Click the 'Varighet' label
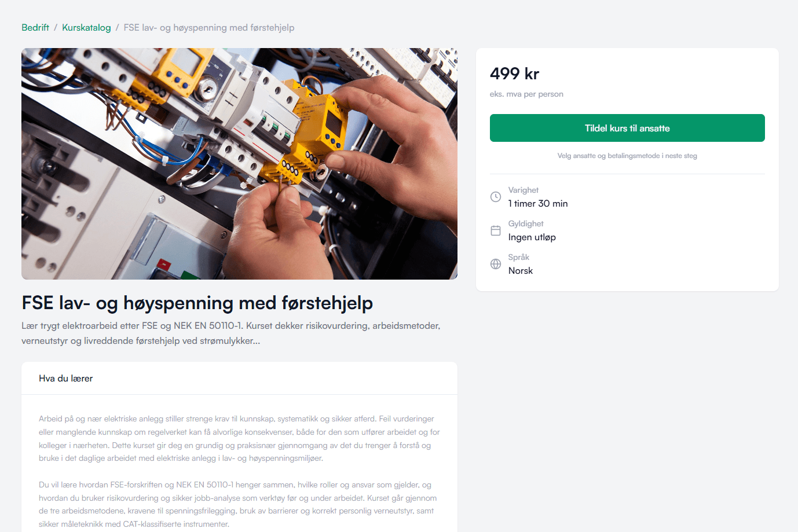The height and width of the screenshot is (532, 798). (524, 190)
